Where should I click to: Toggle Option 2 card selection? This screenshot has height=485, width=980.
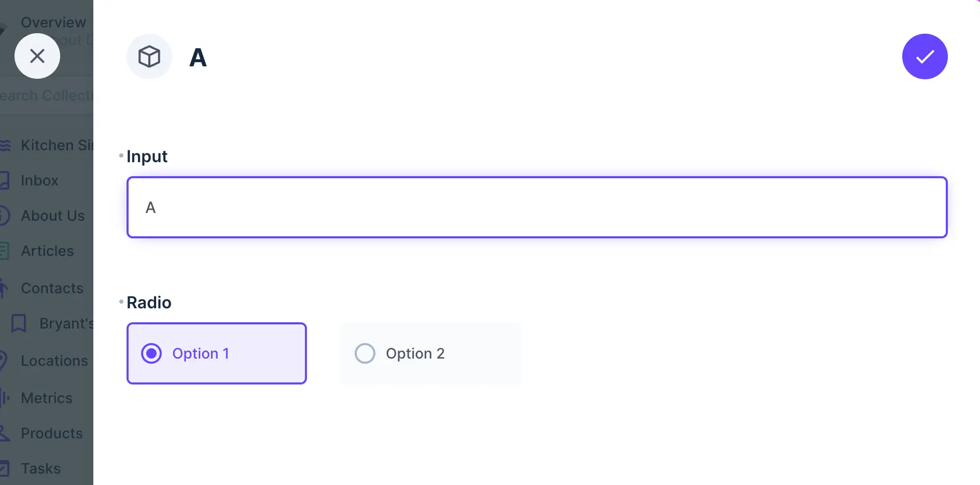[x=430, y=353]
